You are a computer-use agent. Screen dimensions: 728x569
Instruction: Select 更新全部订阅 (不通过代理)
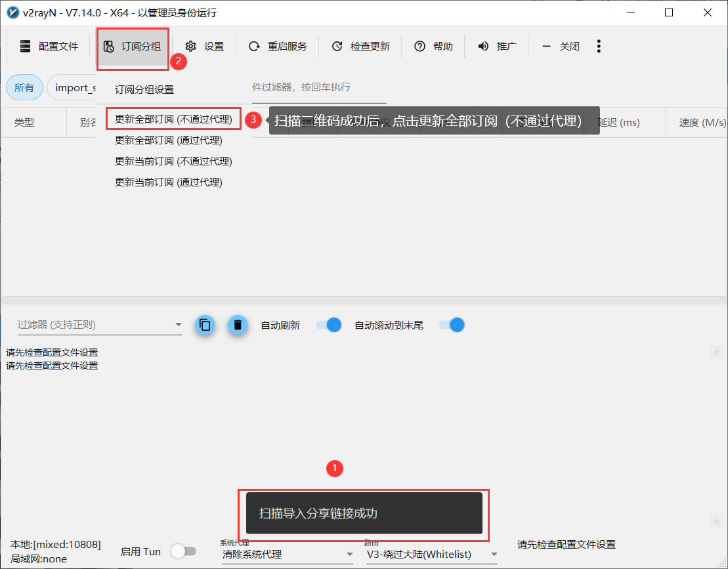173,119
